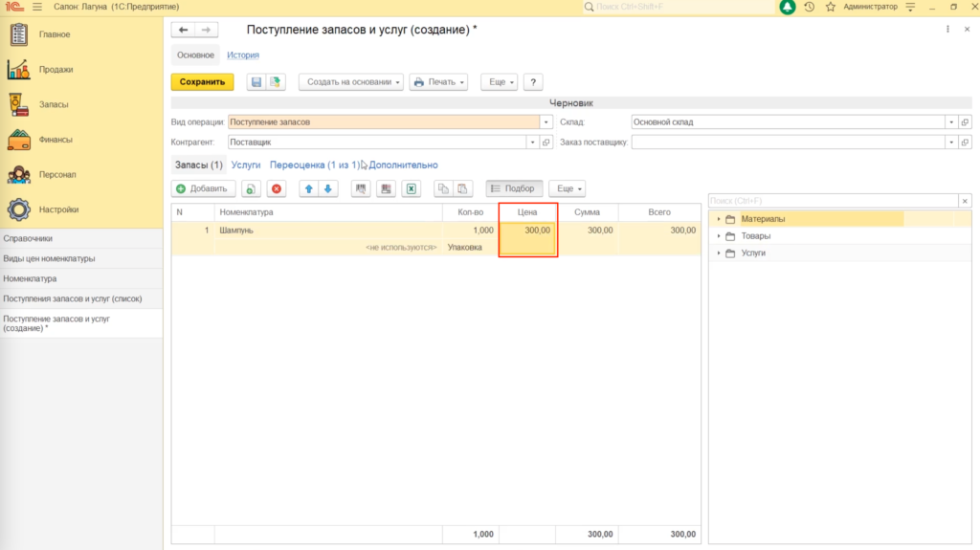The width and height of the screenshot is (980, 550).
Task: Open the main hamburger menu
Action: pos(37,7)
